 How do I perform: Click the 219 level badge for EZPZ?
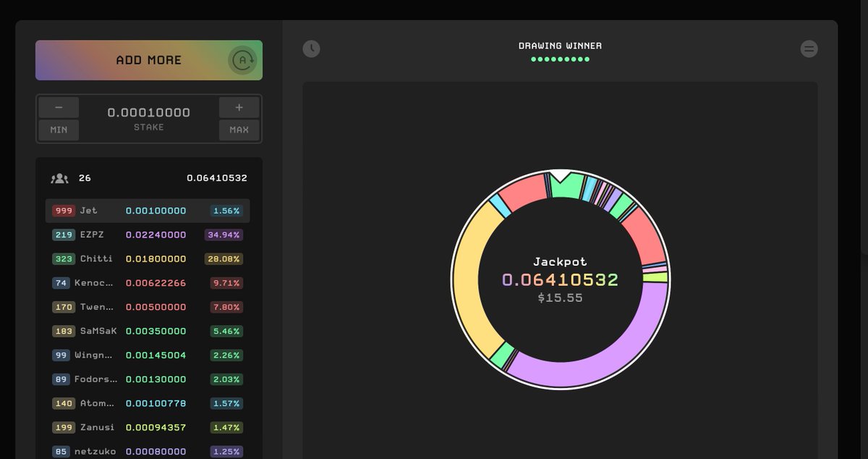click(x=64, y=235)
